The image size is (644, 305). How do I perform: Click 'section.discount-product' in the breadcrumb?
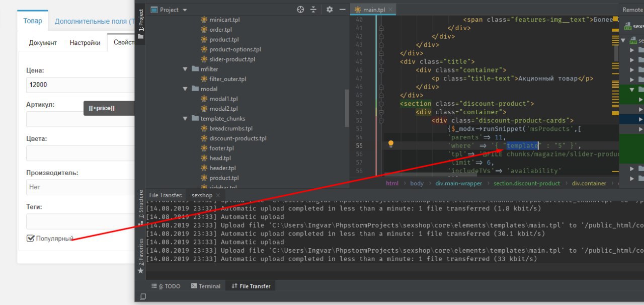click(x=527, y=183)
